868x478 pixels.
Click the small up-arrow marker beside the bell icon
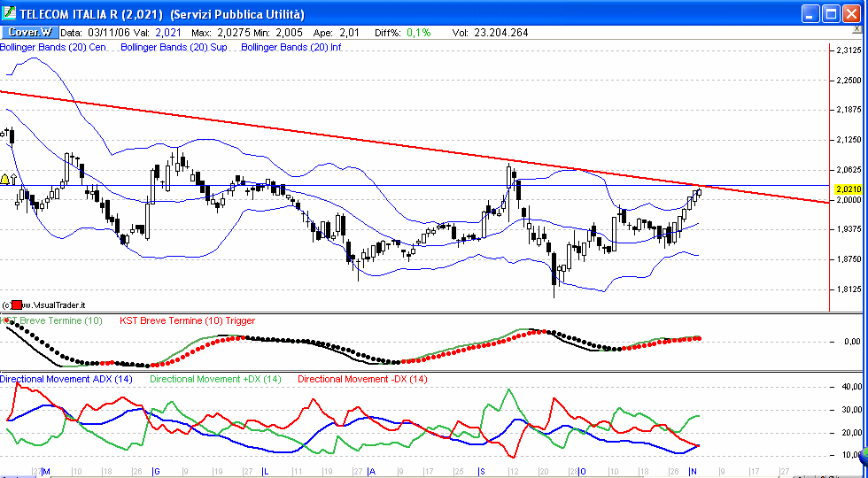14,179
